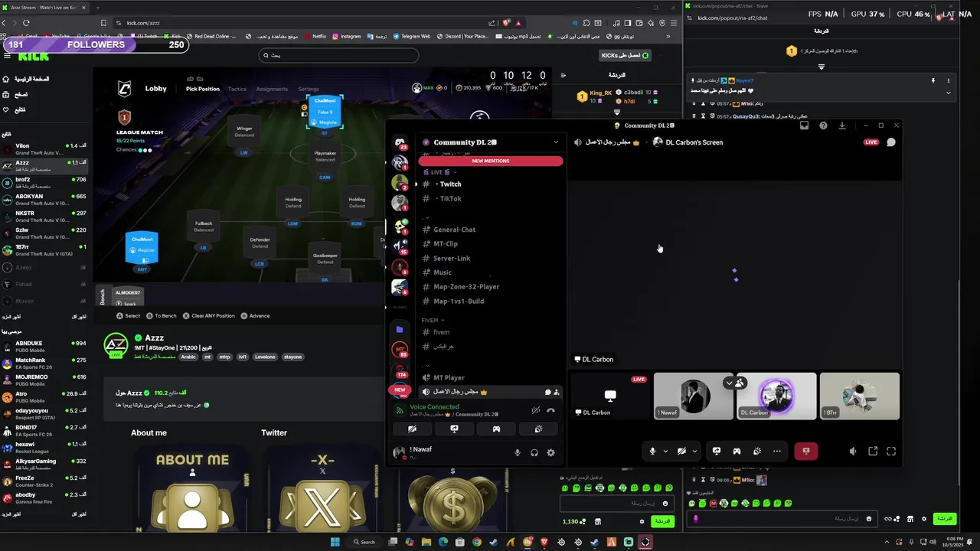Click share screen button in voice panel
This screenshot has width=980, height=551.
tap(454, 429)
